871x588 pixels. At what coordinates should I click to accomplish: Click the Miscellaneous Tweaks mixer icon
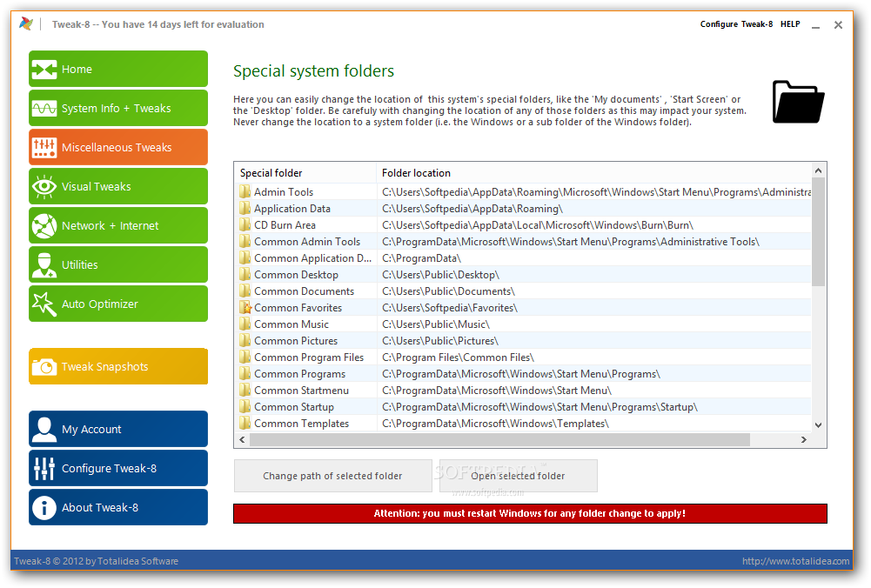pos(44,148)
